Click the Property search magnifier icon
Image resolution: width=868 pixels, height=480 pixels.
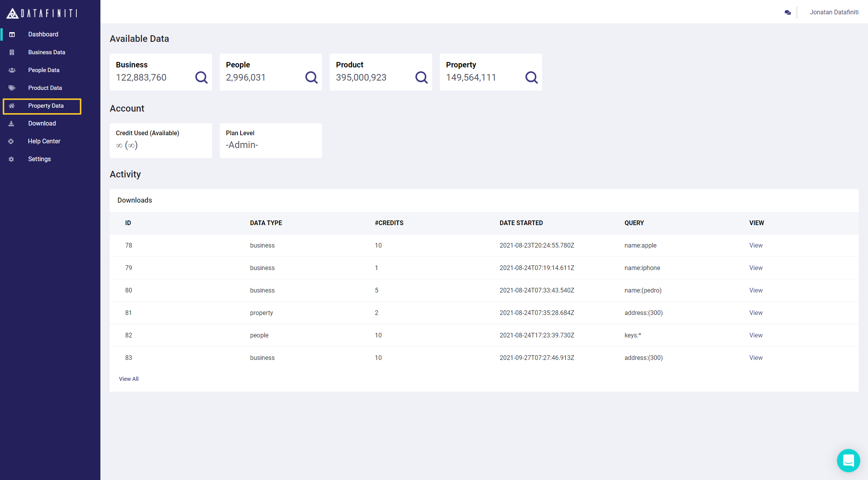[531, 77]
